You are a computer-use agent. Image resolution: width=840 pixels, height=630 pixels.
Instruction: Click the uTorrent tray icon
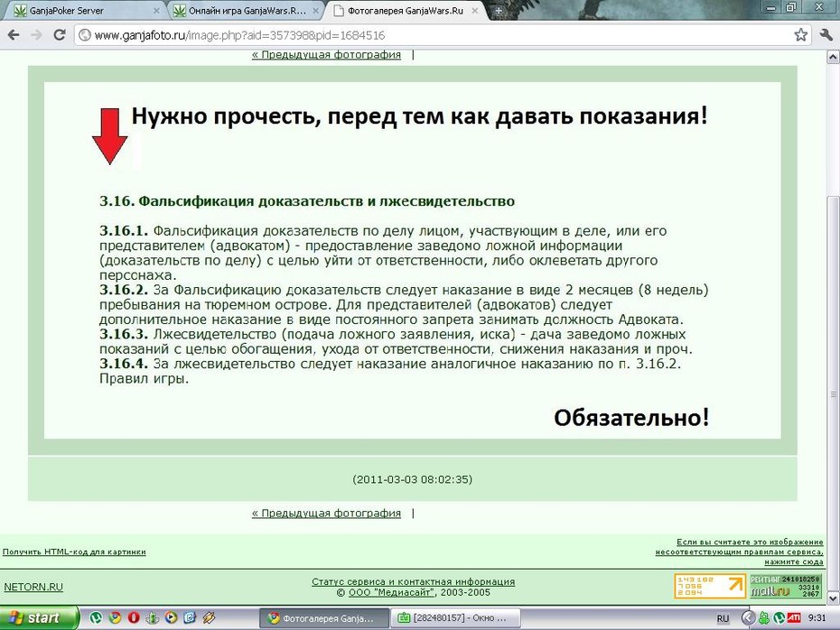(779, 618)
